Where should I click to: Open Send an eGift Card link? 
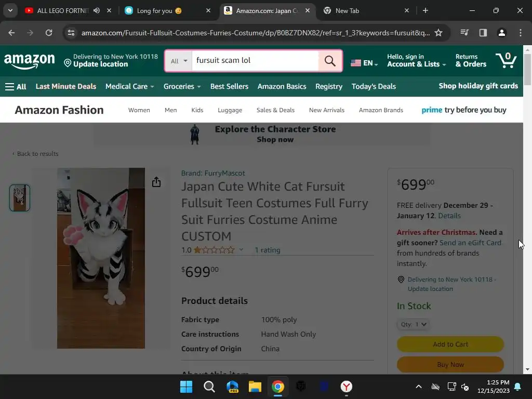(x=470, y=243)
